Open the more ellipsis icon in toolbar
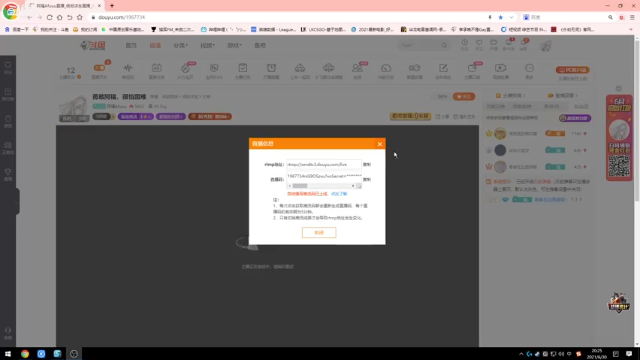The height and width of the screenshot is (360, 640). 529,68
